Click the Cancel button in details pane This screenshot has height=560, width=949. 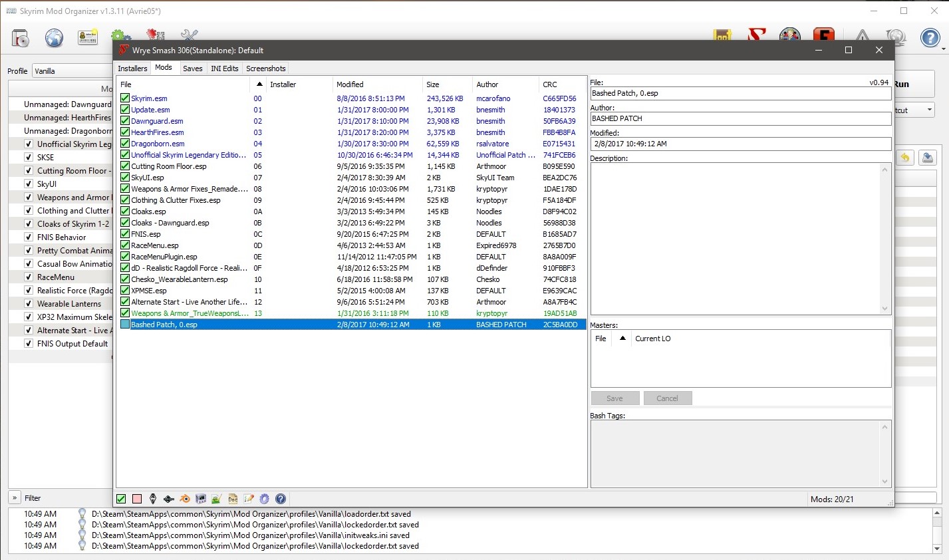[x=668, y=398]
